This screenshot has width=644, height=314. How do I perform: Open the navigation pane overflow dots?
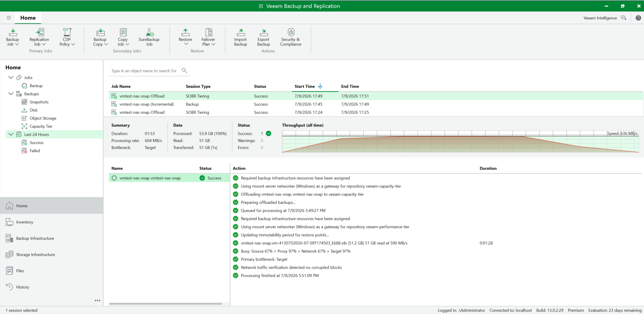tap(98, 300)
